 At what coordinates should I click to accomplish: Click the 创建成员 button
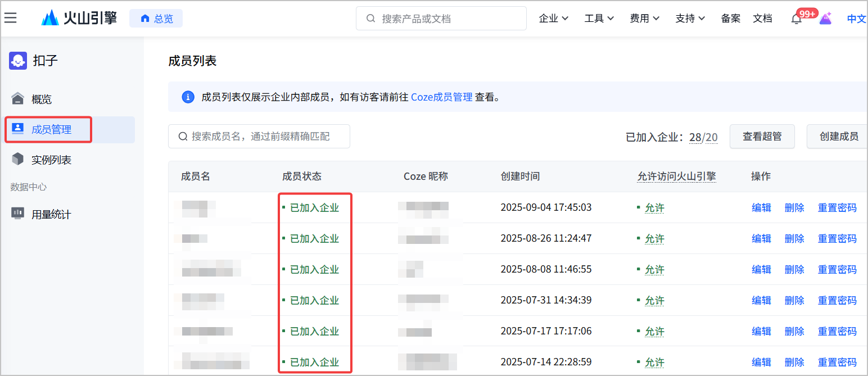coord(838,137)
